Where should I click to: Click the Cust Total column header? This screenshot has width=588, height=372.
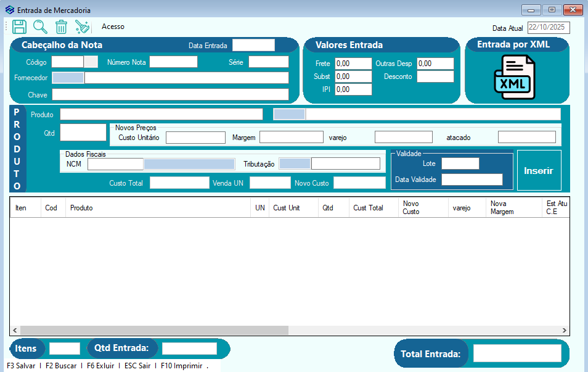(x=368, y=208)
